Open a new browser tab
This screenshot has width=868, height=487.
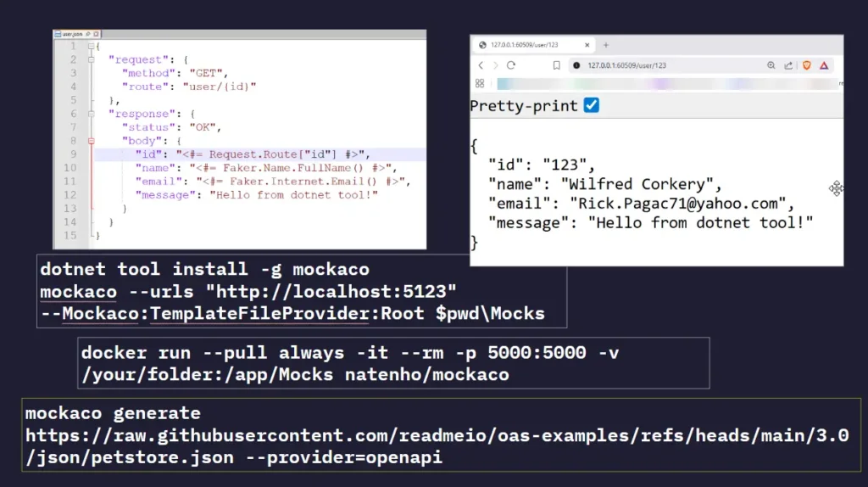click(606, 45)
